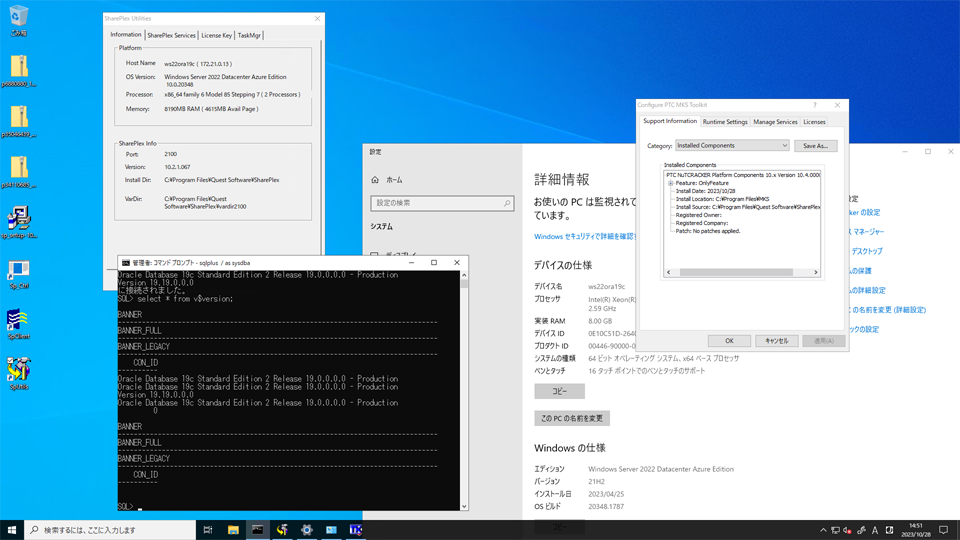The height and width of the screenshot is (540, 960).
Task: Select Install Date: 2023/10/28 tree row
Action: pyautogui.click(x=705, y=191)
